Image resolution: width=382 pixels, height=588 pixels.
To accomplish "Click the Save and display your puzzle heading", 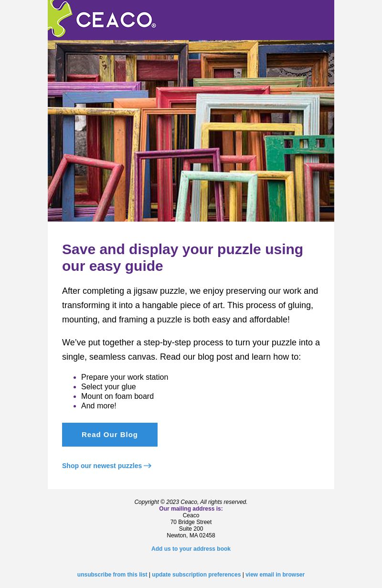I will click(183, 257).
